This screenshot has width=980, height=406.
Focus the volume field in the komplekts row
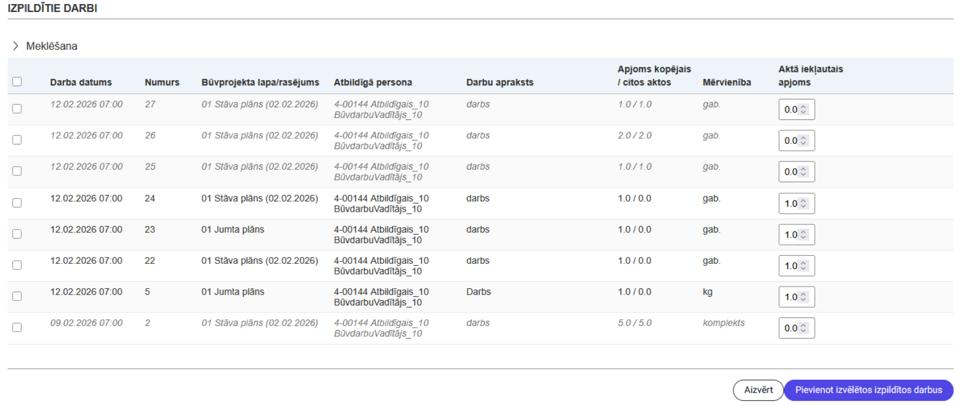pyautogui.click(x=797, y=328)
